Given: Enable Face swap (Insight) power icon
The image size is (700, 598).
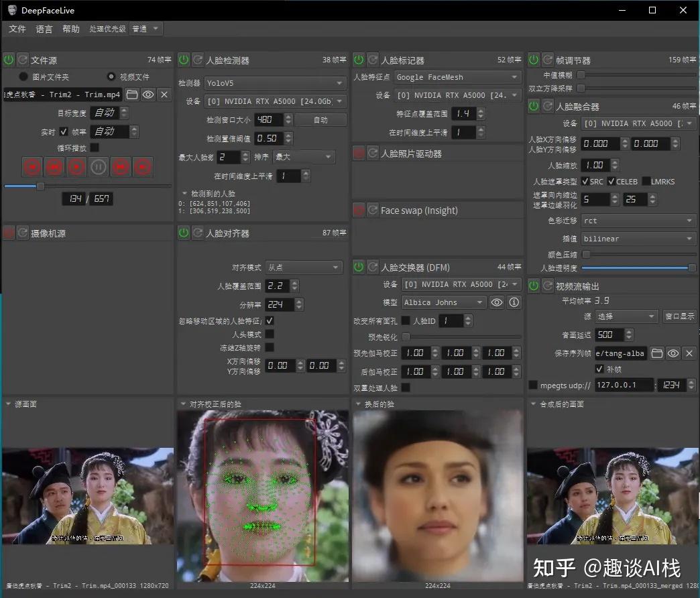Looking at the screenshot, I should click(x=359, y=211).
